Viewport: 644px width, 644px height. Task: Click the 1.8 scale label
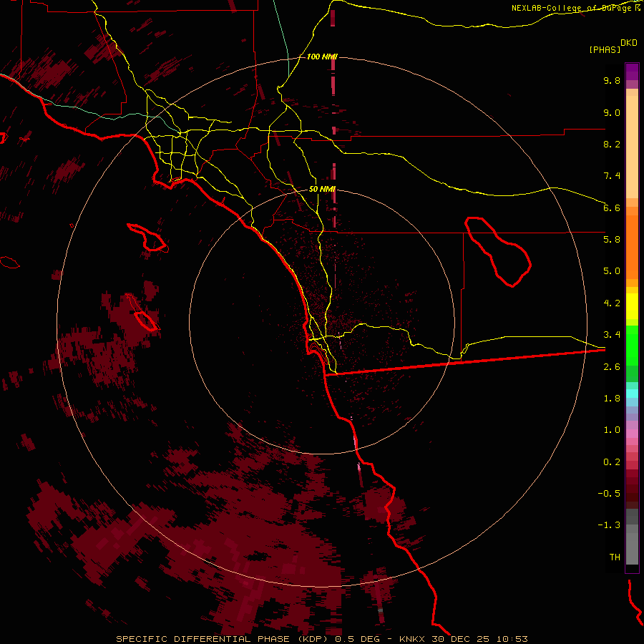pyautogui.click(x=612, y=399)
